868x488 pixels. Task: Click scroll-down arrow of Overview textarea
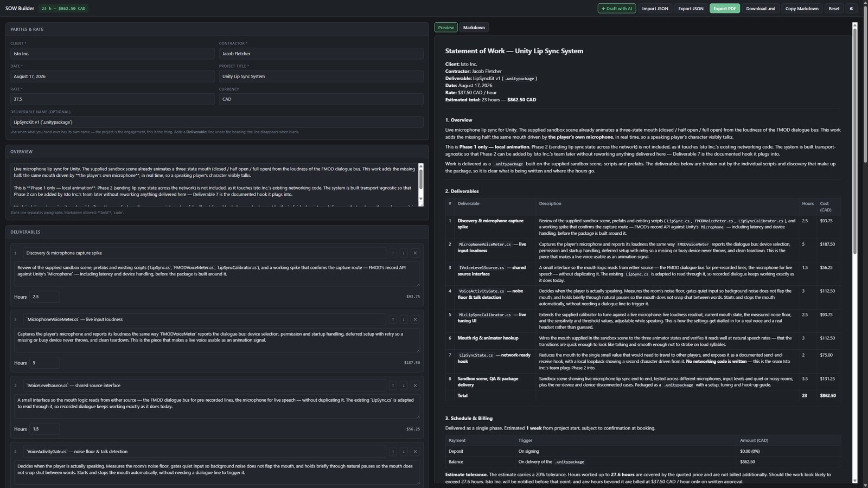420,199
